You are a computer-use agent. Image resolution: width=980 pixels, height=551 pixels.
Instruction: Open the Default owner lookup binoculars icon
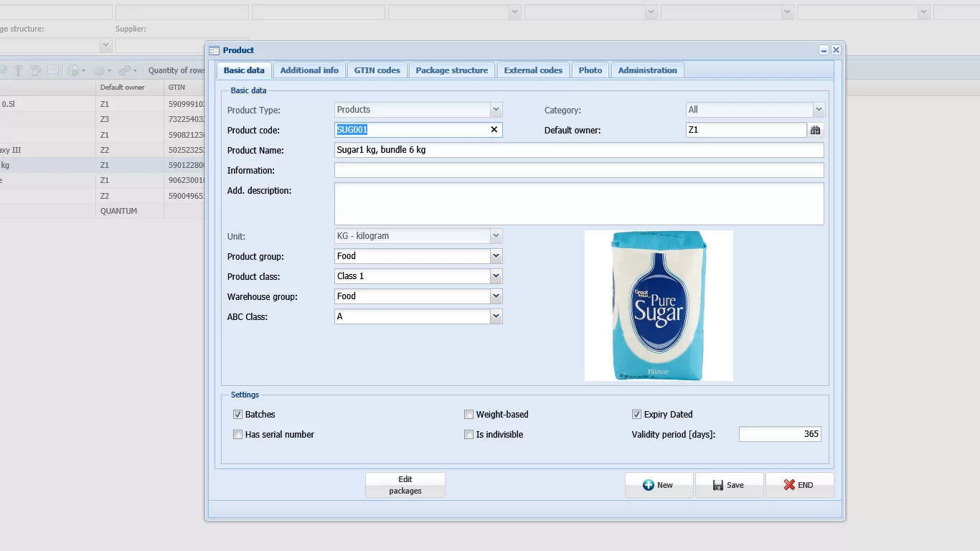point(815,130)
